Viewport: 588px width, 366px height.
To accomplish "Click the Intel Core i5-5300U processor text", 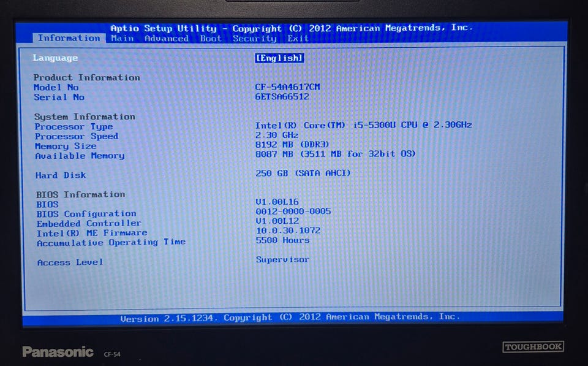I will pos(363,124).
